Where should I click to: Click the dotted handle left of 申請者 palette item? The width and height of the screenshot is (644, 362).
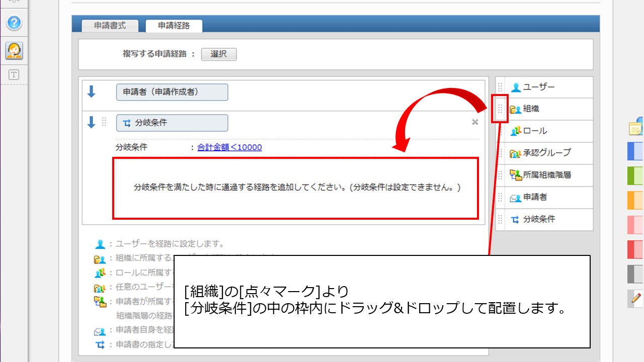pyautogui.click(x=500, y=197)
